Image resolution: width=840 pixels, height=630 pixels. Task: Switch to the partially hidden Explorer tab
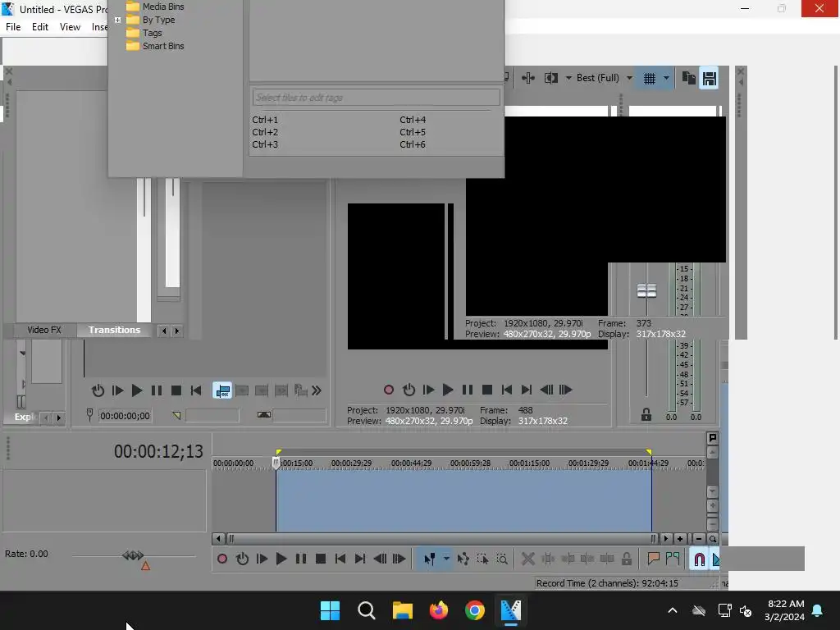pos(25,417)
